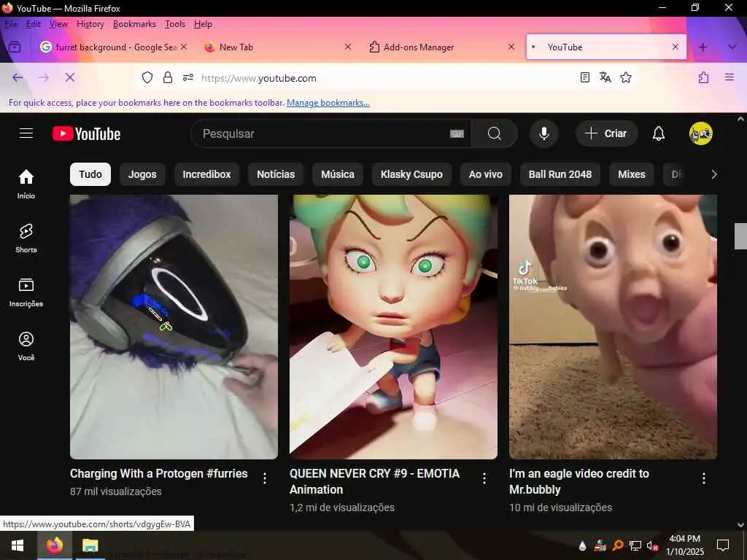Open the View menu
This screenshot has width=747, height=560.
[x=58, y=24]
